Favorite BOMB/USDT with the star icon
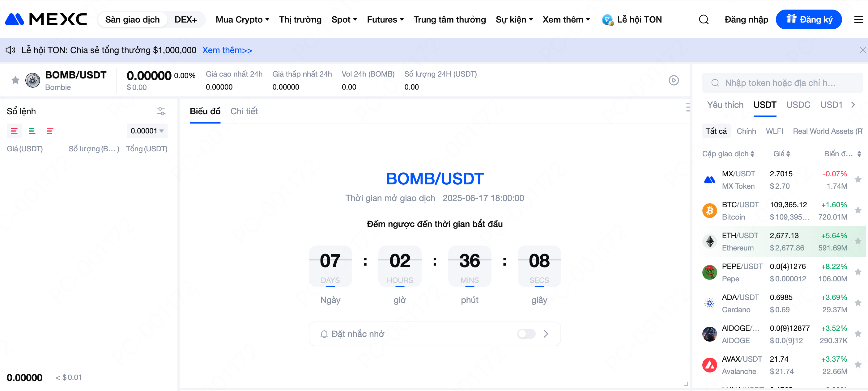868x391 pixels. (15, 80)
